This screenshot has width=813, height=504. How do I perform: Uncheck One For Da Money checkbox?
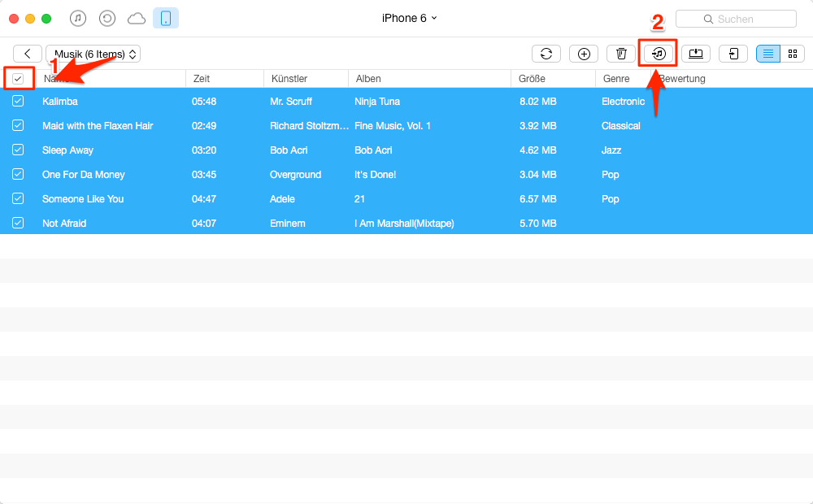(x=18, y=174)
